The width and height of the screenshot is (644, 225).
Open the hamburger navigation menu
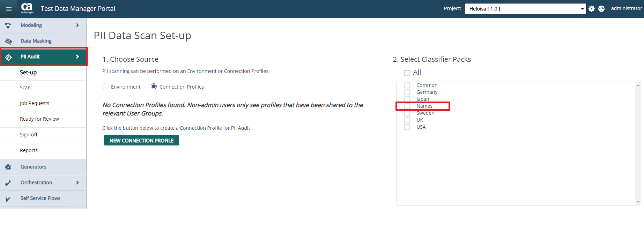(x=9, y=9)
